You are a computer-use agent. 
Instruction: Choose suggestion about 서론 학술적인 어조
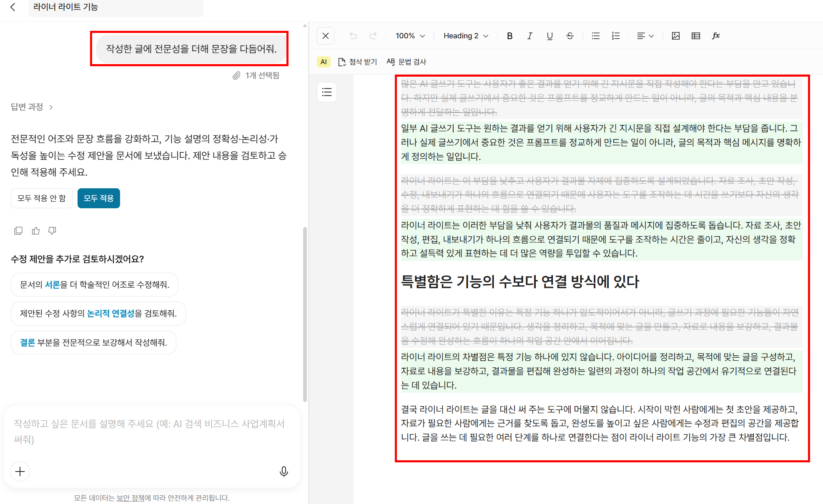(95, 284)
